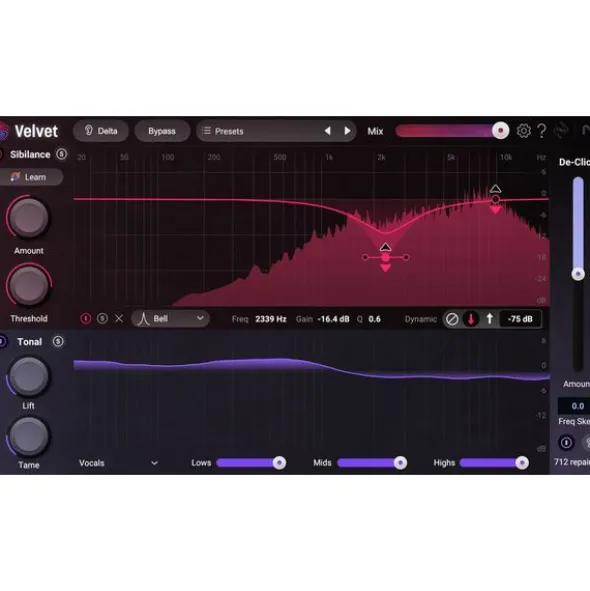Image resolution: width=590 pixels, height=591 pixels.
Task: Open the Vocals profile dropdown
Action: [x=118, y=463]
